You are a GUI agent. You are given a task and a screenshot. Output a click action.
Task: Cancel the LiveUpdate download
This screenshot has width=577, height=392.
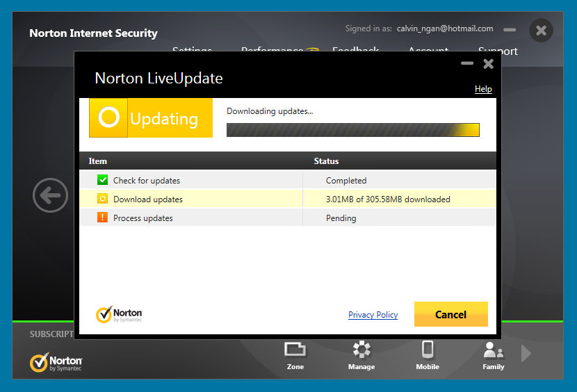[450, 314]
